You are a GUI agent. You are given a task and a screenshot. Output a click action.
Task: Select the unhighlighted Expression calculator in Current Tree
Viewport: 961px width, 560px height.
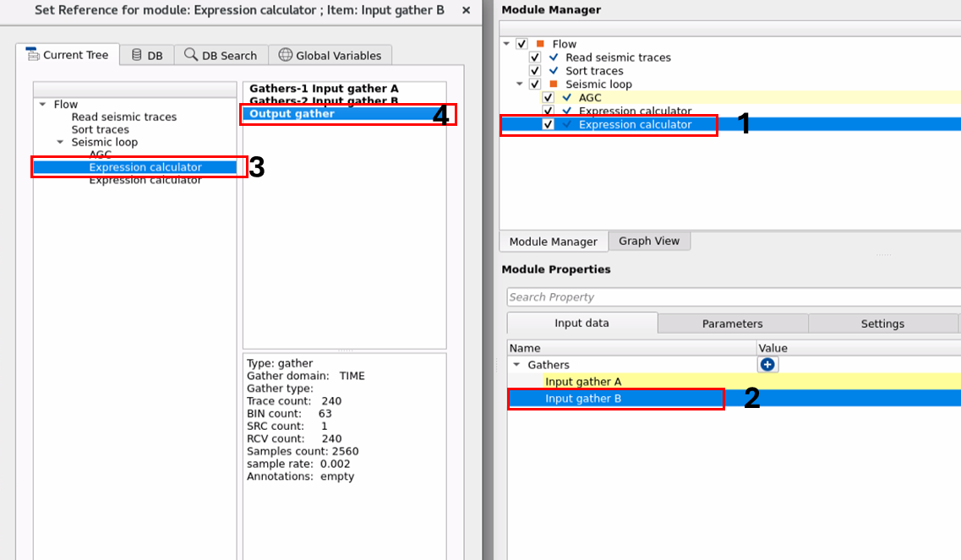pyautogui.click(x=145, y=180)
